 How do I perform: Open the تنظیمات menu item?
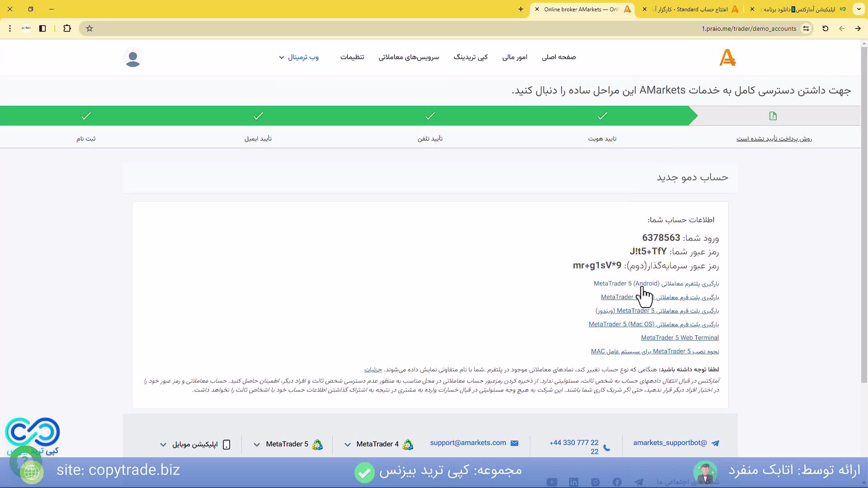click(x=352, y=57)
